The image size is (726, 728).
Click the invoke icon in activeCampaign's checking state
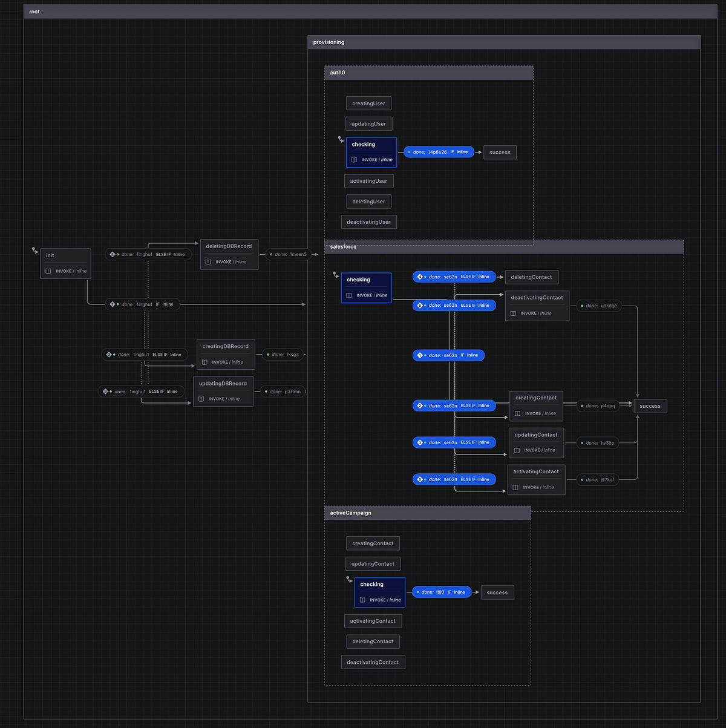tap(363, 600)
